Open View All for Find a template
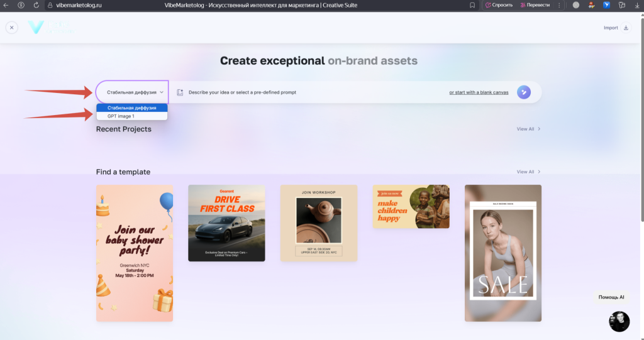 tap(528, 172)
